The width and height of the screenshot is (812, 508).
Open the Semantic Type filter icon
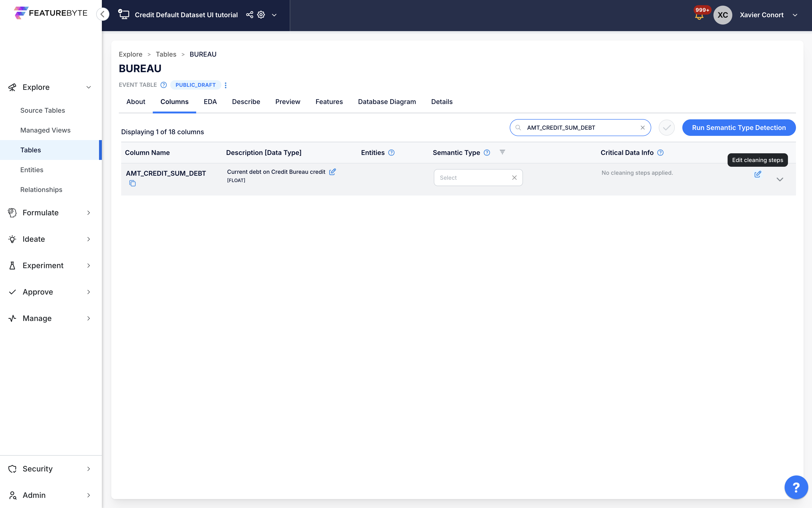(502, 152)
